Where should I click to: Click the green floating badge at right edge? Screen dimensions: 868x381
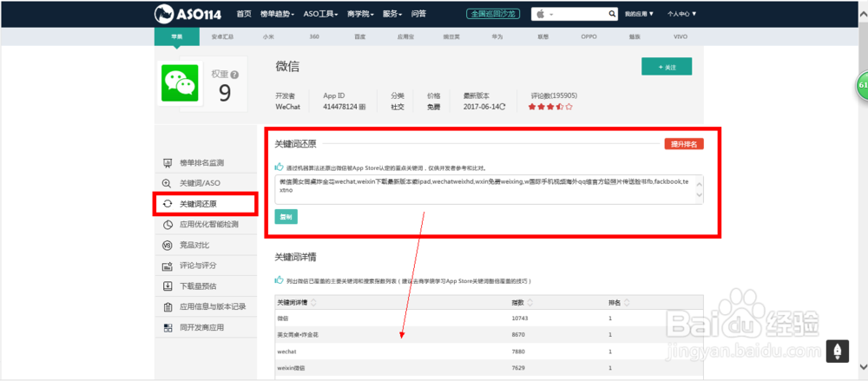pyautogui.click(x=862, y=86)
